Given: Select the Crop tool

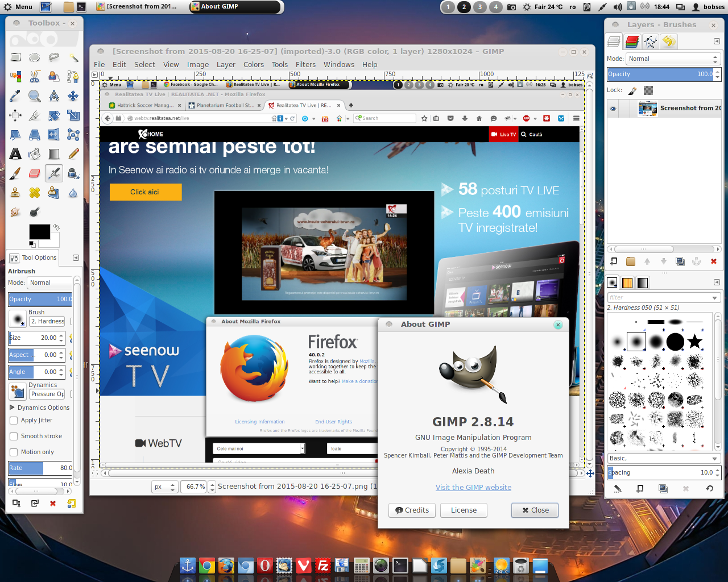Looking at the screenshot, I should tap(35, 115).
